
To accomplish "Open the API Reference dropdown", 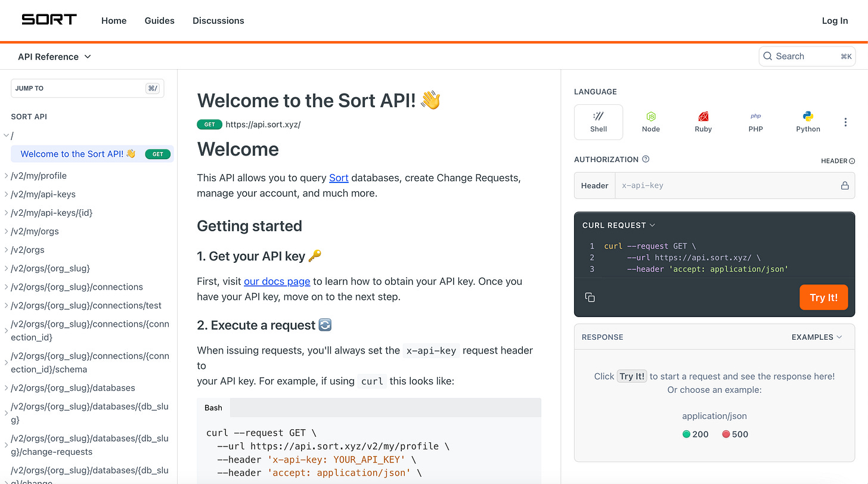I will point(54,57).
